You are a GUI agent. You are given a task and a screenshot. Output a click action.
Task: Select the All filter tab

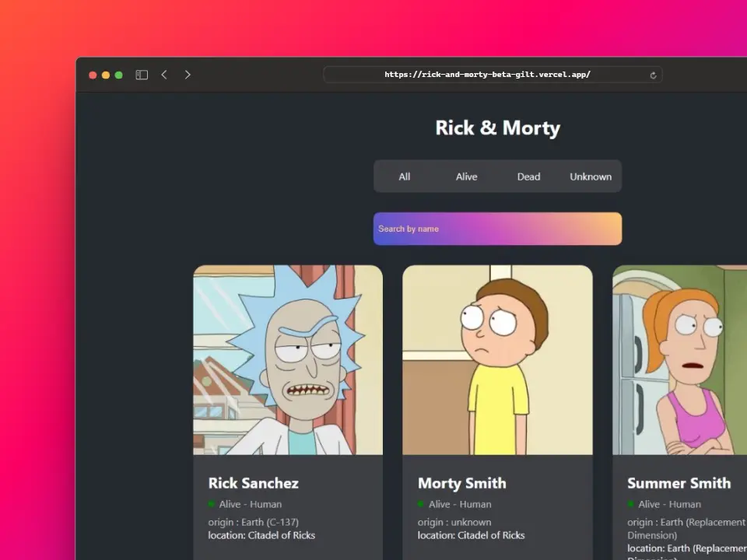404,177
